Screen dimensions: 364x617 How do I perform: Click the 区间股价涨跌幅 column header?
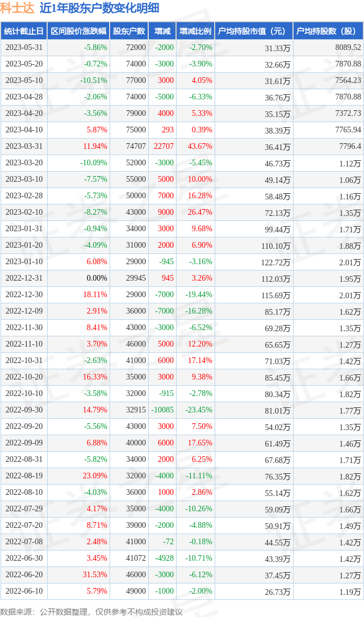[78, 31]
